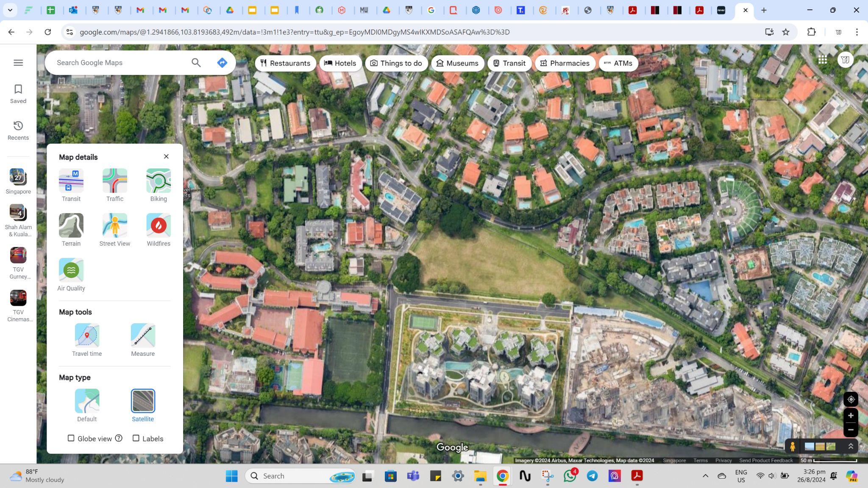Open the hamburger main menu
The width and height of the screenshot is (868, 488).
tap(18, 63)
